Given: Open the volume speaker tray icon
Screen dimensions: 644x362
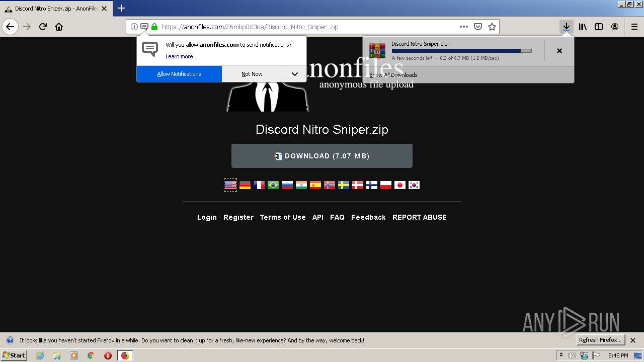Looking at the screenshot, I should point(572,355).
